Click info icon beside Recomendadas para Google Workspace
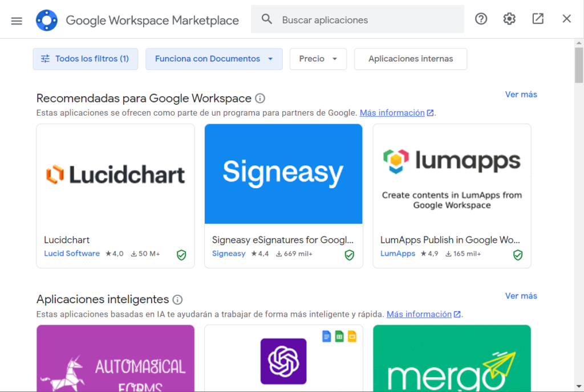Screen dimensions: 584x392 (x=260, y=99)
